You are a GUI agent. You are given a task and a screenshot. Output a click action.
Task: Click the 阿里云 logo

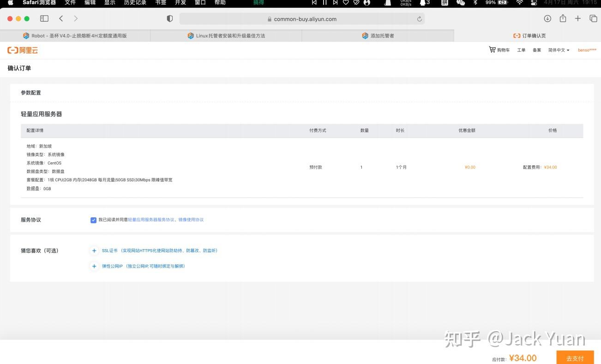pos(23,50)
